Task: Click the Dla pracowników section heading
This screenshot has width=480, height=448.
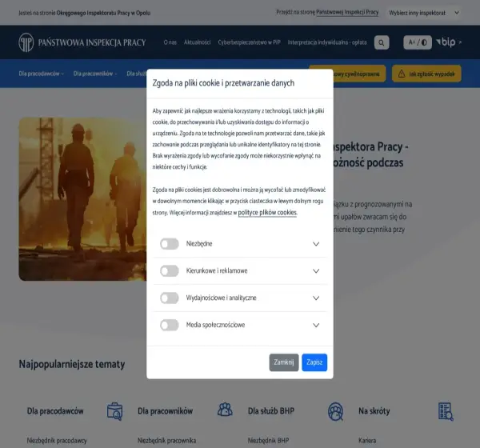Action: pyautogui.click(x=166, y=411)
